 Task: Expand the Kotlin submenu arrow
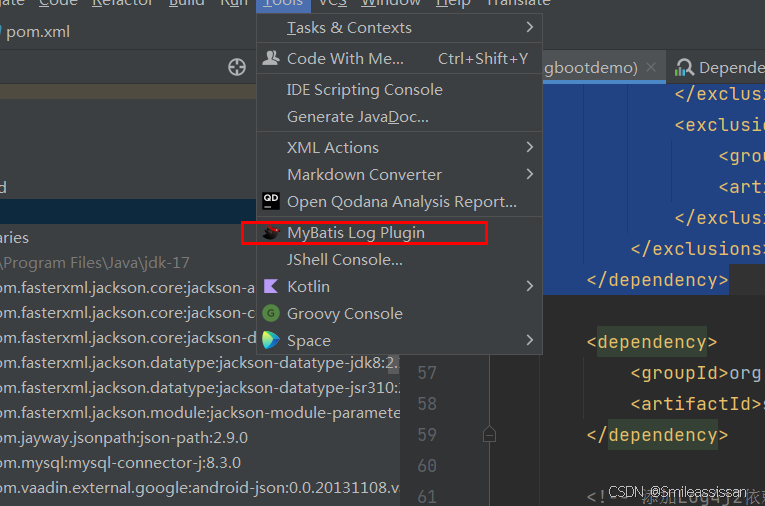[530, 286]
